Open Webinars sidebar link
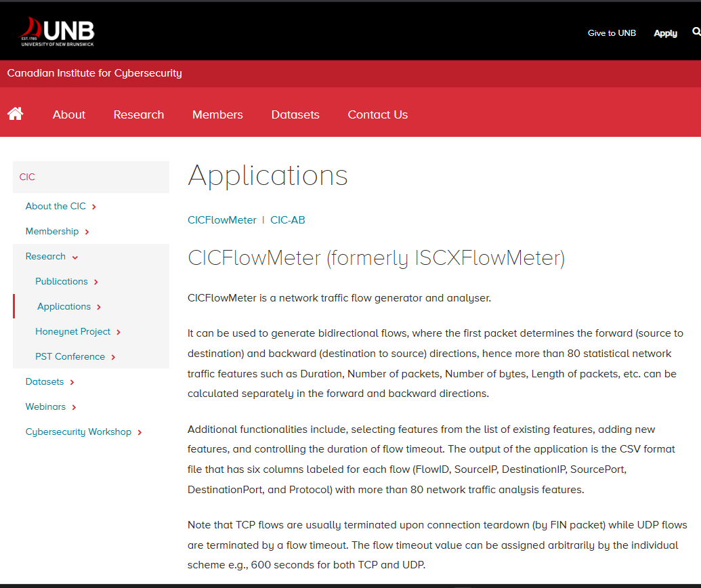The width and height of the screenshot is (701, 588). pyautogui.click(x=45, y=406)
